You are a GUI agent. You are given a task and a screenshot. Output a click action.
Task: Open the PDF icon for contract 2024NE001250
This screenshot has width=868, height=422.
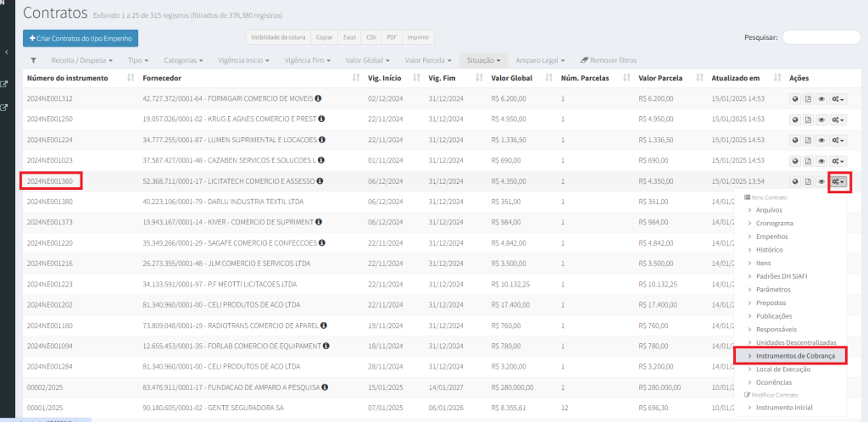pos(808,119)
